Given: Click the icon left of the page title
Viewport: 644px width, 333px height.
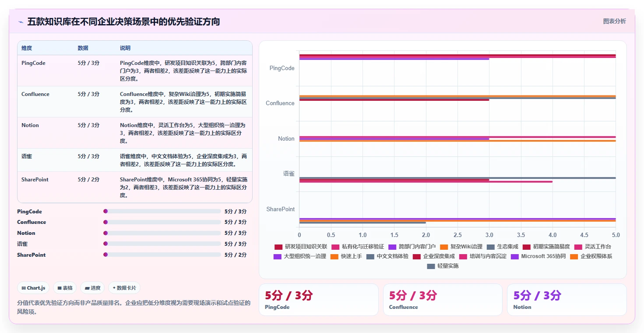Looking at the screenshot, I should tap(21, 22).
